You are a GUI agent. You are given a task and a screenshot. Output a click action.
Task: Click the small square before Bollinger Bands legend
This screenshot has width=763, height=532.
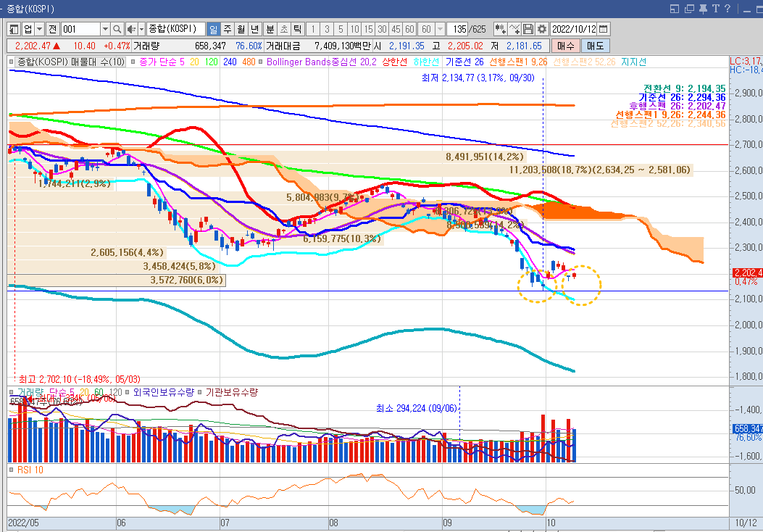pyautogui.click(x=261, y=62)
